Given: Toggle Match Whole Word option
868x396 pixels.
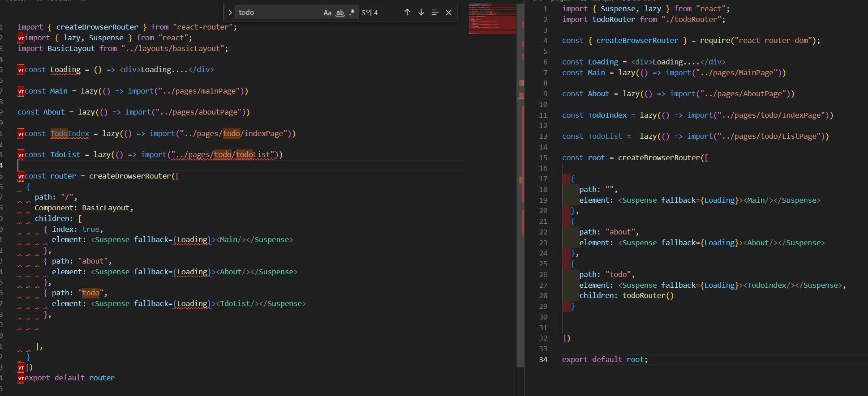Looking at the screenshot, I should [x=340, y=13].
